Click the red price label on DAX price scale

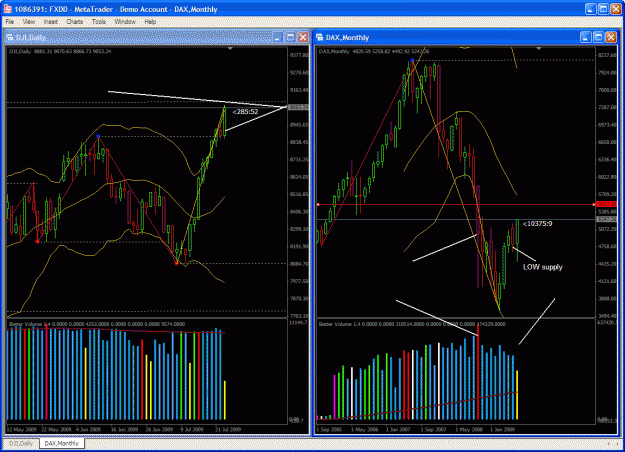click(606, 204)
